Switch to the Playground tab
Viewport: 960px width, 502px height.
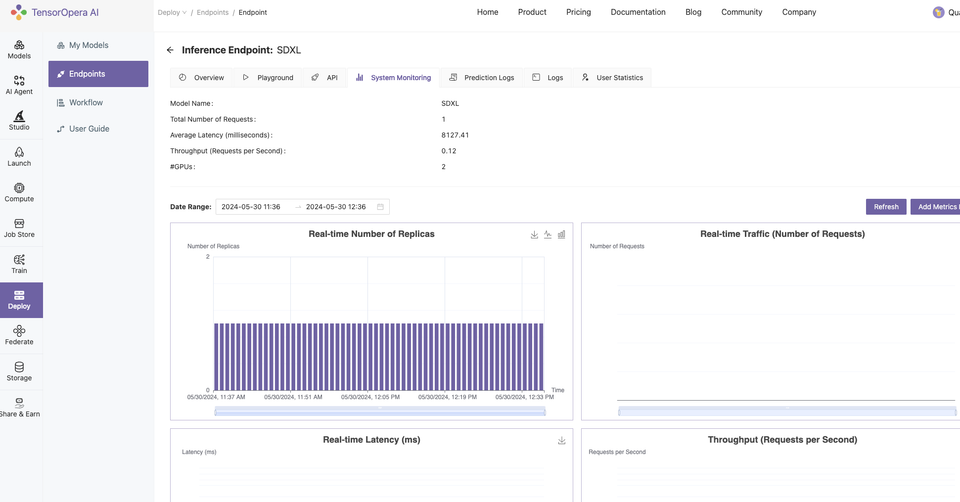[x=268, y=78]
